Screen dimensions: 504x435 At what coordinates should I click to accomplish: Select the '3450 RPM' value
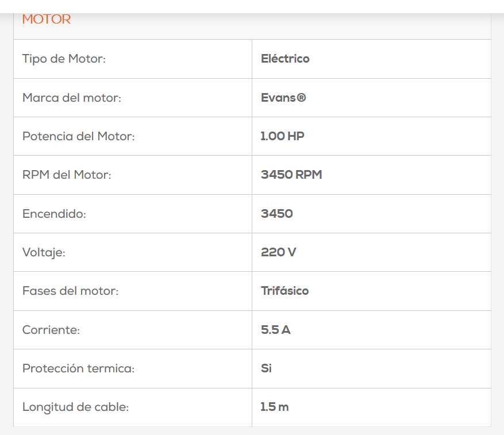tap(291, 175)
